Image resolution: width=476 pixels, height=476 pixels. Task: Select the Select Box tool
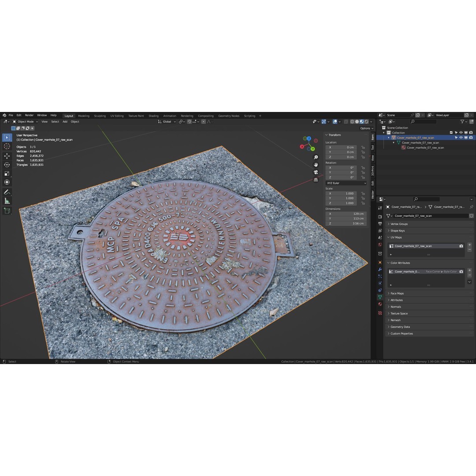(7, 138)
